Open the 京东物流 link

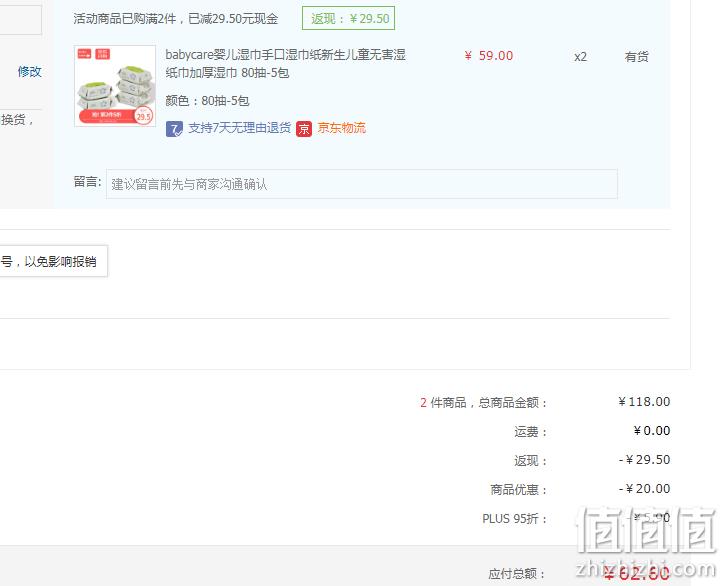point(342,128)
